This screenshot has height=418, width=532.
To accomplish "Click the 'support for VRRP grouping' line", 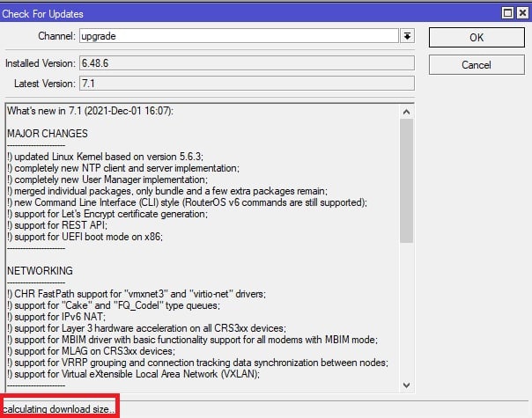I will (197, 363).
